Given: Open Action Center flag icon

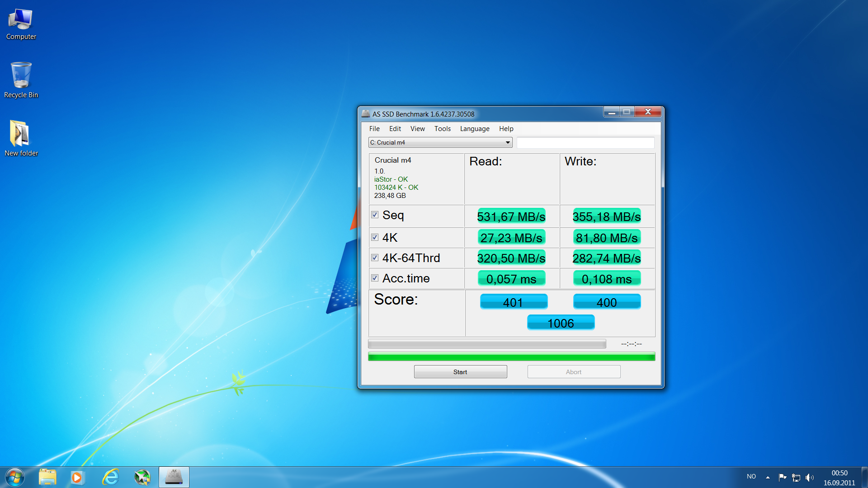Looking at the screenshot, I should pyautogui.click(x=783, y=477).
